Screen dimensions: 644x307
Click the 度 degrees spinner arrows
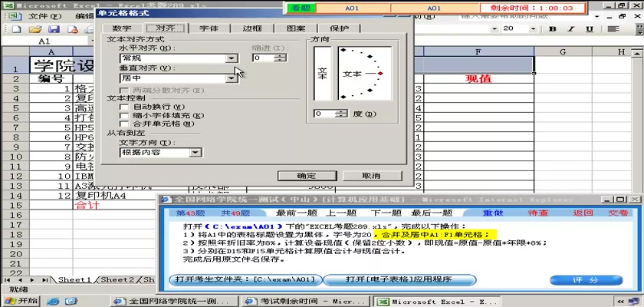[x=343, y=114]
